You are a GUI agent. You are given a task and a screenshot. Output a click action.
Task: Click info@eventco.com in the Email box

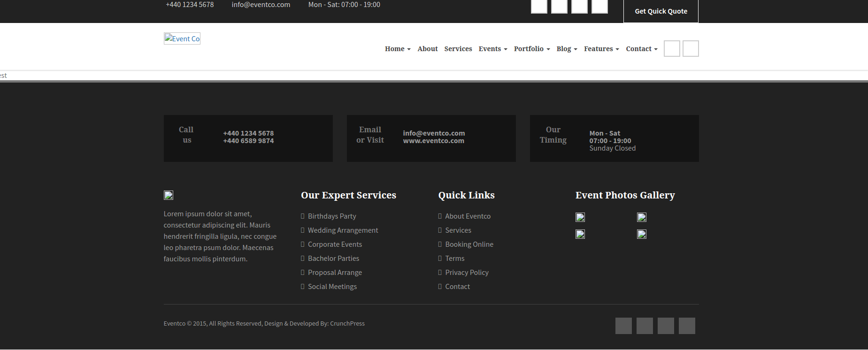[x=434, y=133]
